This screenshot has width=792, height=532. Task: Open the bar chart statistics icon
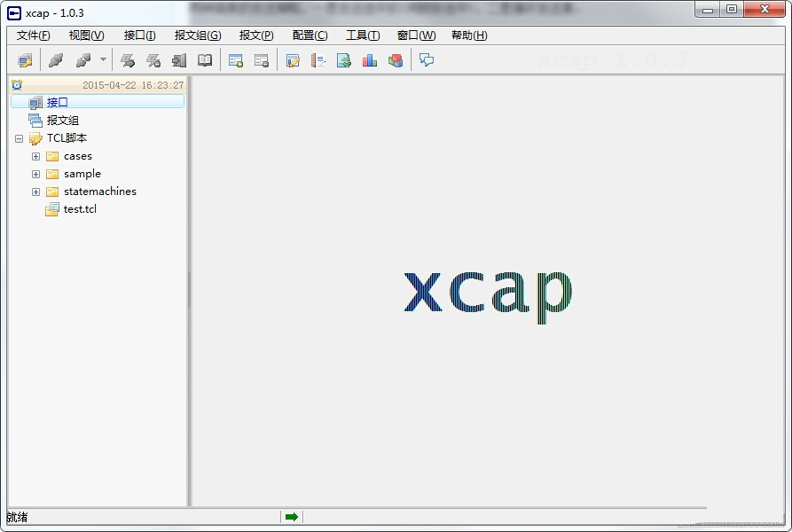click(x=370, y=59)
